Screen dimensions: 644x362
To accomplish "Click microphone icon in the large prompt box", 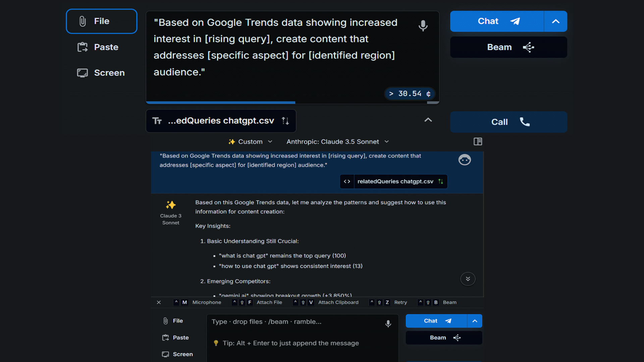I will [x=423, y=25].
